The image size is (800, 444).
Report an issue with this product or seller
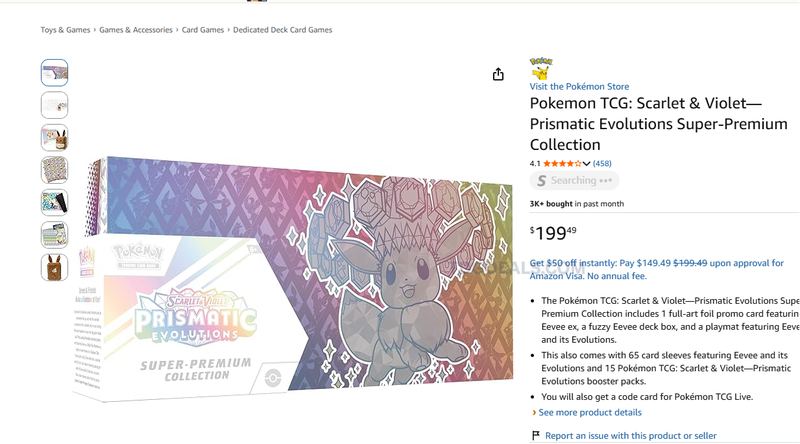click(631, 436)
